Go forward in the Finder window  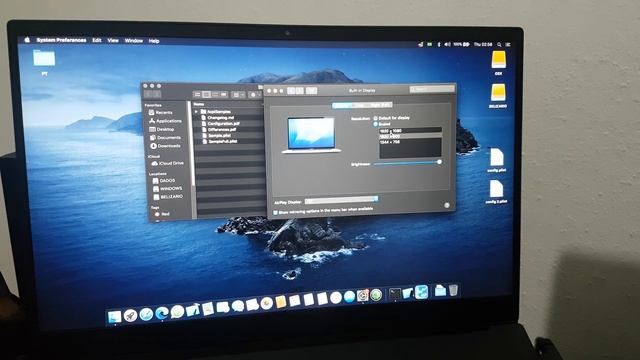[157, 94]
